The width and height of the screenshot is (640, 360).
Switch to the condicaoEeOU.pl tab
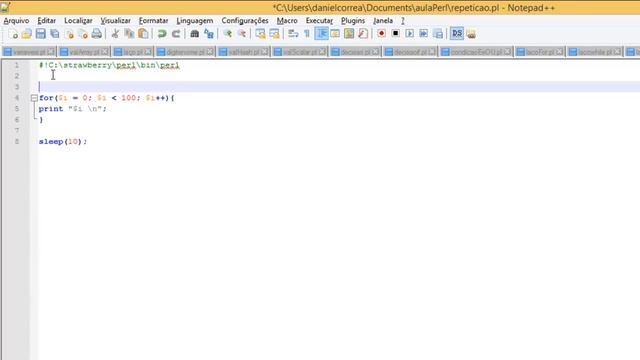[x=476, y=52]
